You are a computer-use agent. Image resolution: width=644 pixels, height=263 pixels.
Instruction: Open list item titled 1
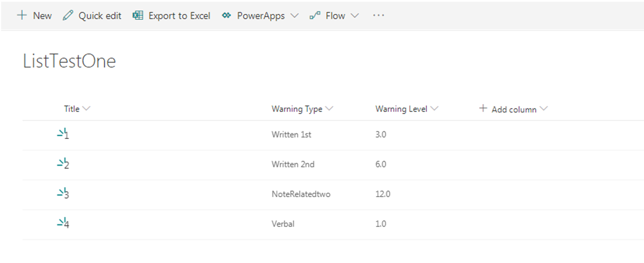pos(67,135)
